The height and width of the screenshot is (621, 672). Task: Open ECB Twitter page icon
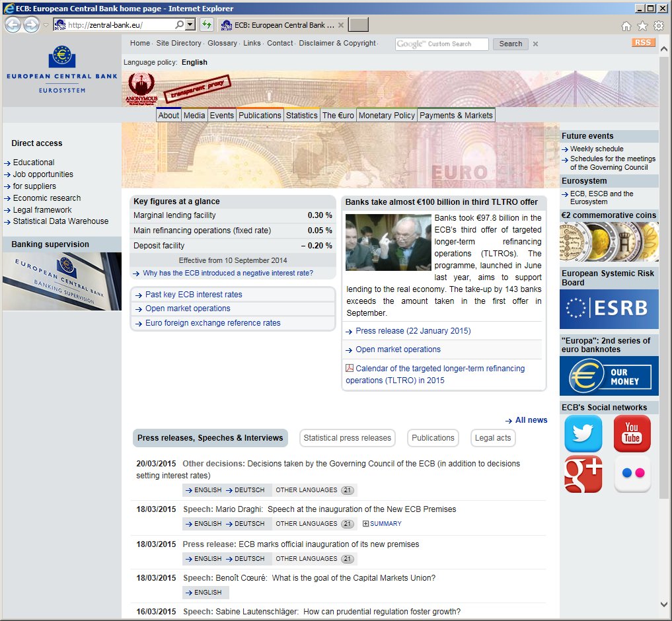point(583,433)
